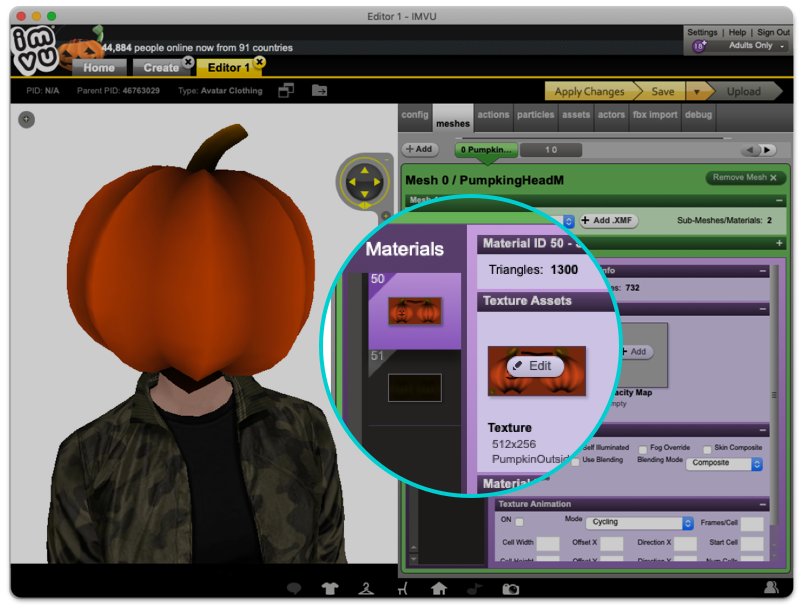The height and width of the screenshot is (607, 801).
Task: Open the chair furniture icon at bottom
Action: pyautogui.click(x=403, y=589)
